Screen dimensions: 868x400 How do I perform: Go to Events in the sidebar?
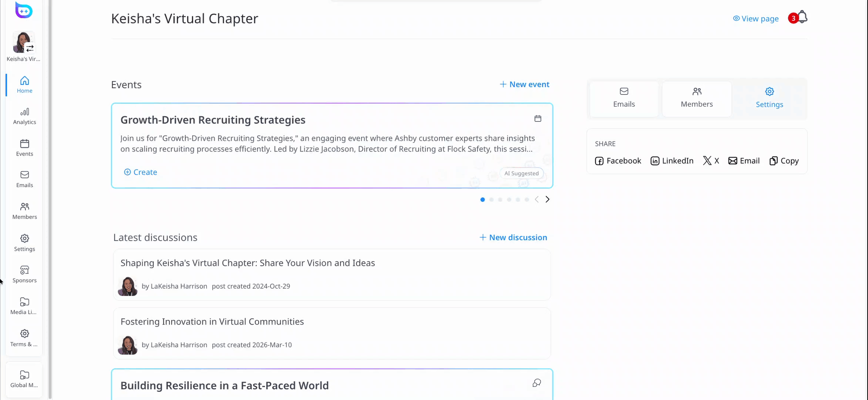24,148
